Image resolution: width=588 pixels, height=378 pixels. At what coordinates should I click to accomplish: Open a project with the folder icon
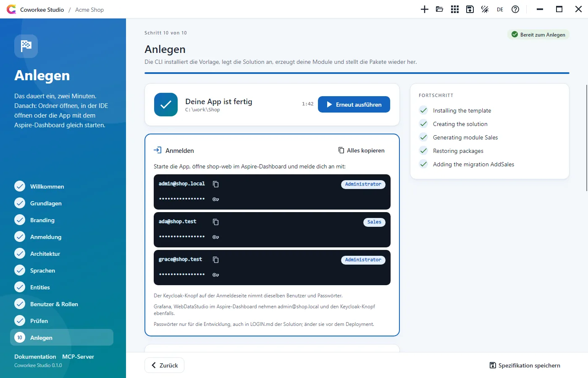point(440,9)
